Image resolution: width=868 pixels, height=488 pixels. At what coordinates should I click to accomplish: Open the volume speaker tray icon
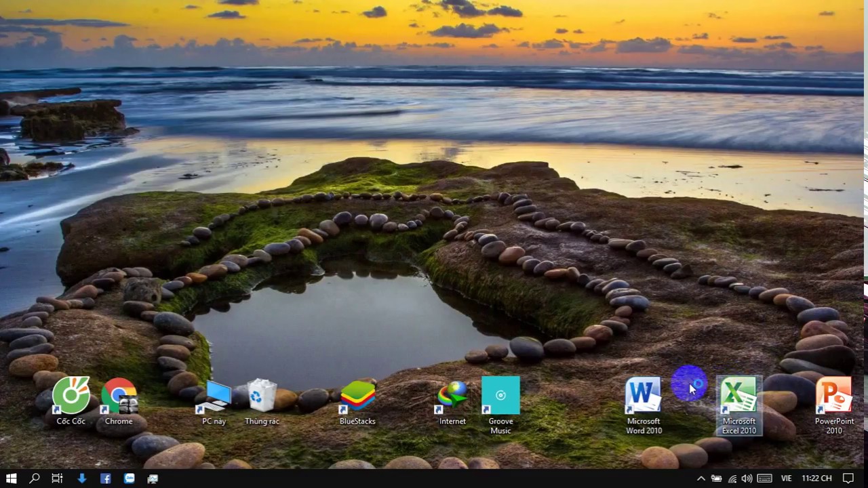point(747,479)
